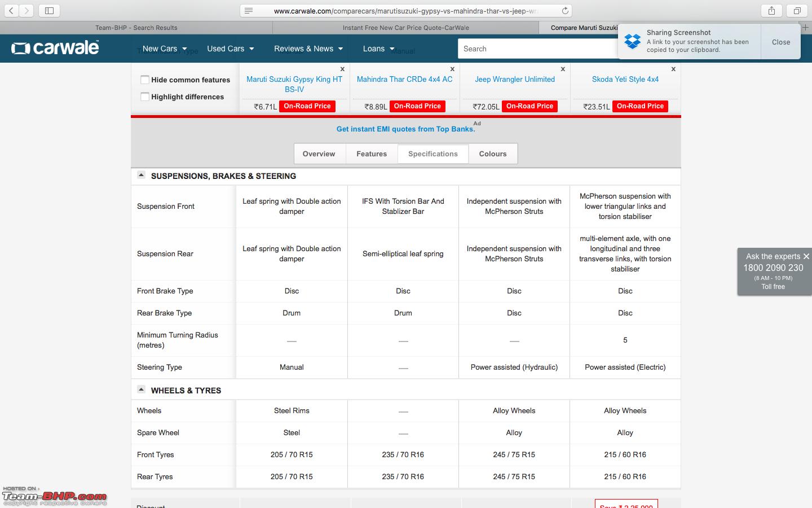This screenshot has height=508, width=812.
Task: Switch to Team-BHP Search Results tab
Action: (x=136, y=27)
